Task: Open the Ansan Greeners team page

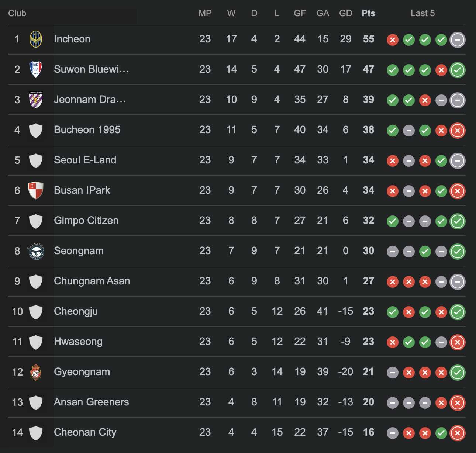Action: [92, 402]
